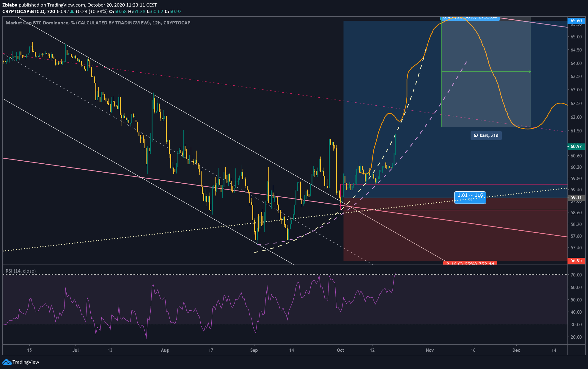This screenshot has width=588, height=369.
Task: Click RSI 70.00 level label
Action: pos(576,275)
